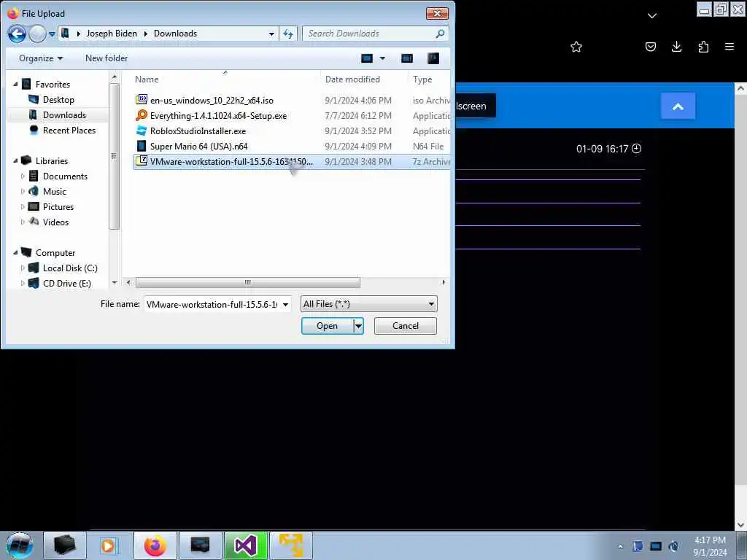Open the help icon in dialog toolbar
The width and height of the screenshot is (747, 560).
433,58
